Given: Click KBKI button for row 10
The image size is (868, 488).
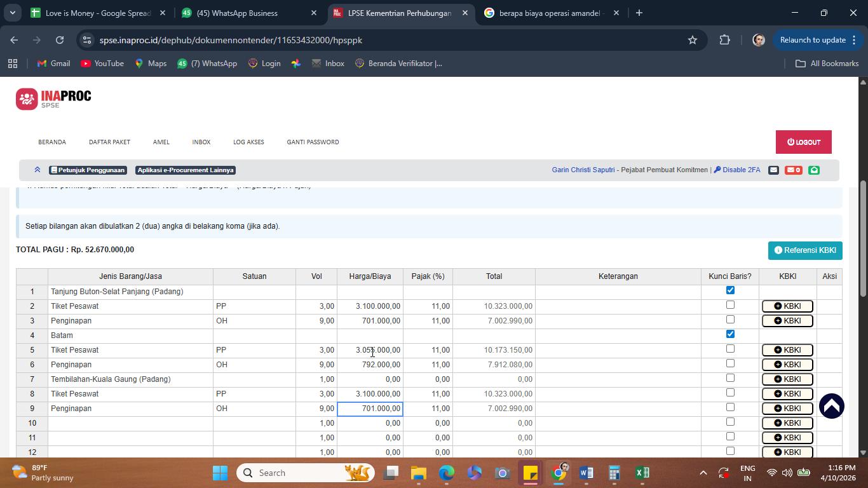Looking at the screenshot, I should click(787, 423).
